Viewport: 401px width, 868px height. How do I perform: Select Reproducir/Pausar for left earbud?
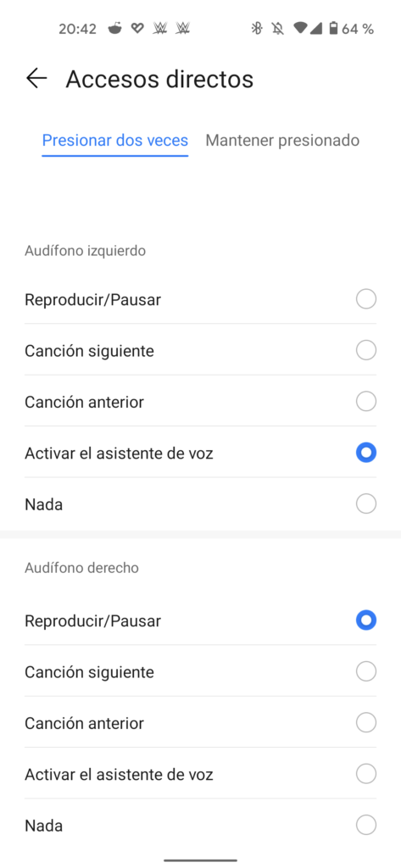[200, 299]
